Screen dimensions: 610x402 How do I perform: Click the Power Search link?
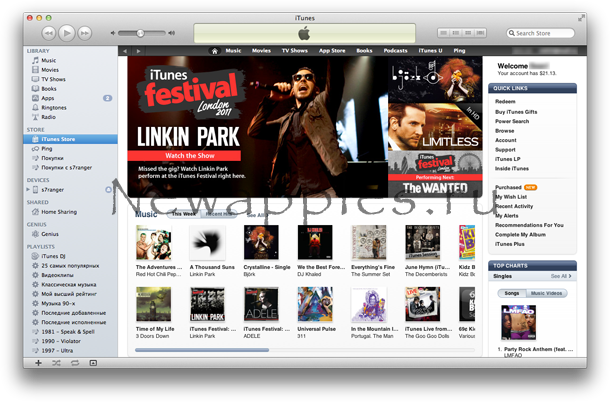tap(512, 121)
